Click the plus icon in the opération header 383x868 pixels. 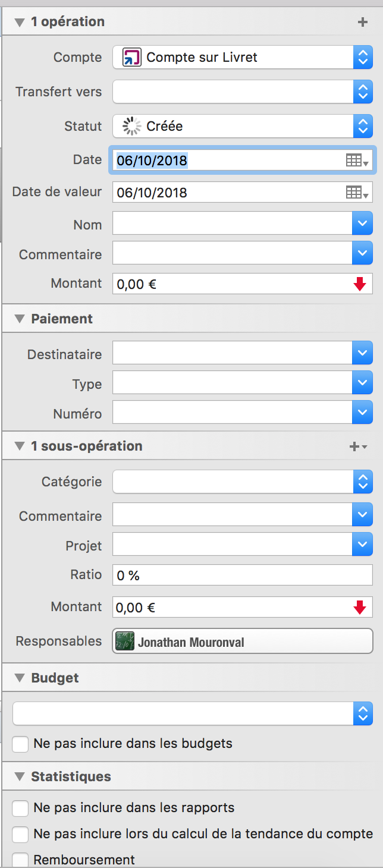[363, 23]
